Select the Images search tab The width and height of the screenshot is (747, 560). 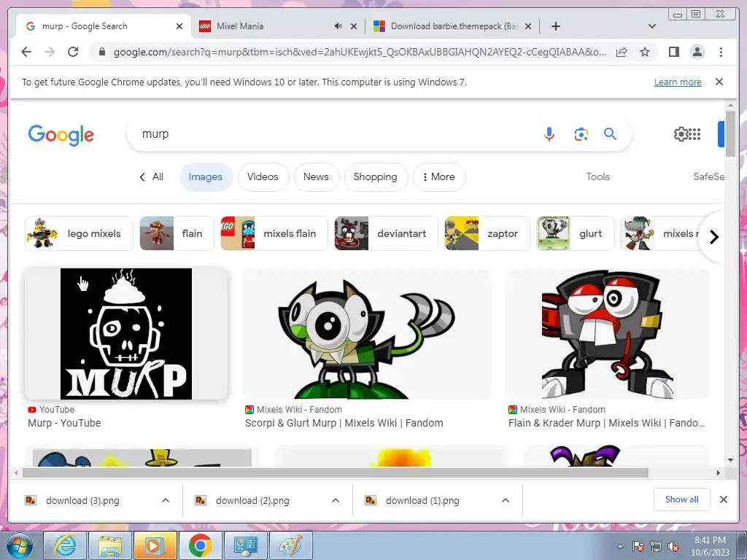pyautogui.click(x=205, y=176)
